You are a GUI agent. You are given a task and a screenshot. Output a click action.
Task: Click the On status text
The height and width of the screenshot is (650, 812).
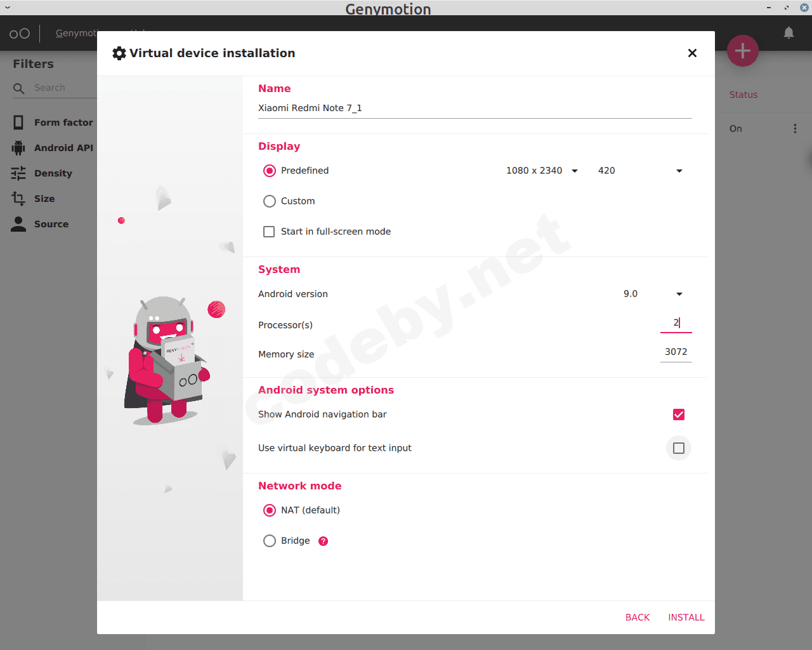coord(736,129)
